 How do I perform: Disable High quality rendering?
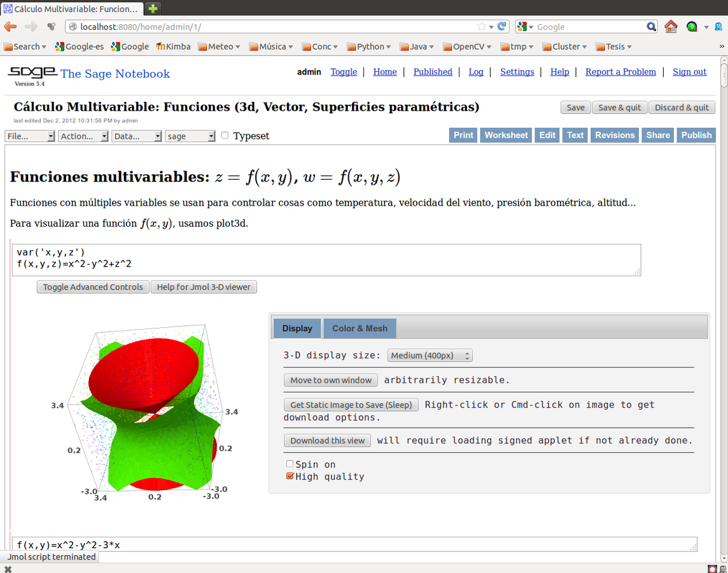pos(290,476)
